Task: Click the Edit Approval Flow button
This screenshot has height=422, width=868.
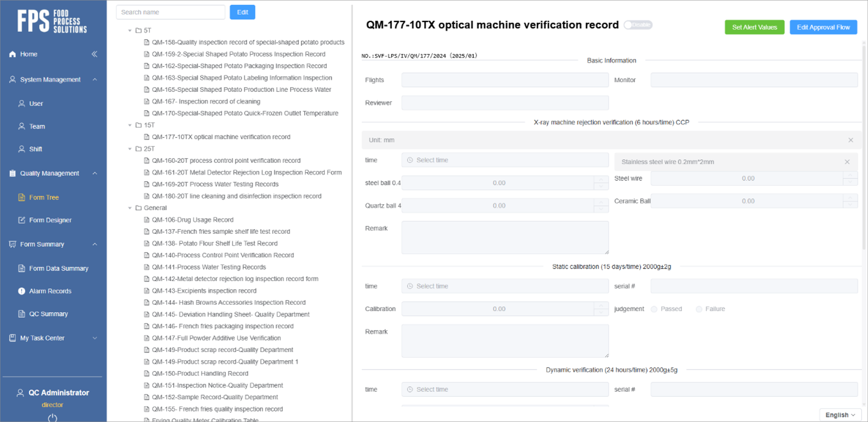Action: tap(823, 27)
